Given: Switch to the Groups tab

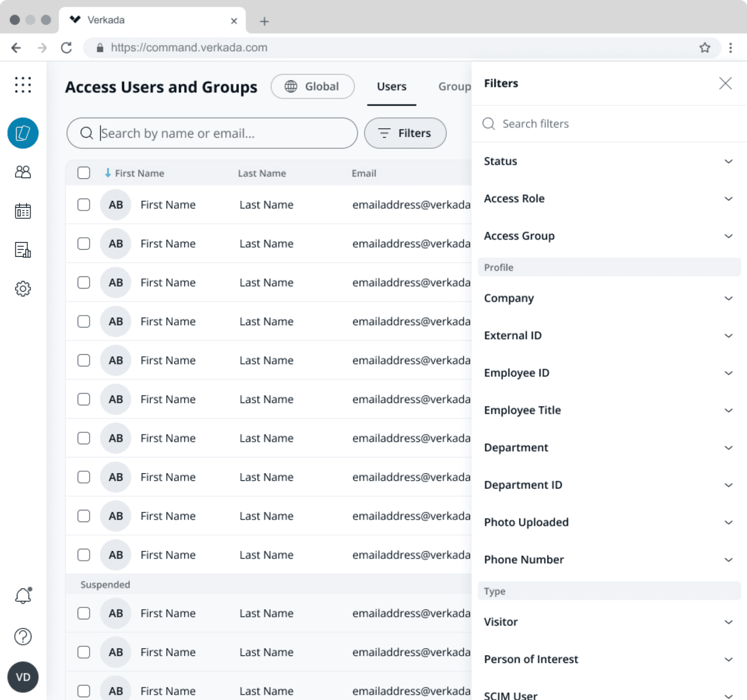Looking at the screenshot, I should (x=455, y=87).
